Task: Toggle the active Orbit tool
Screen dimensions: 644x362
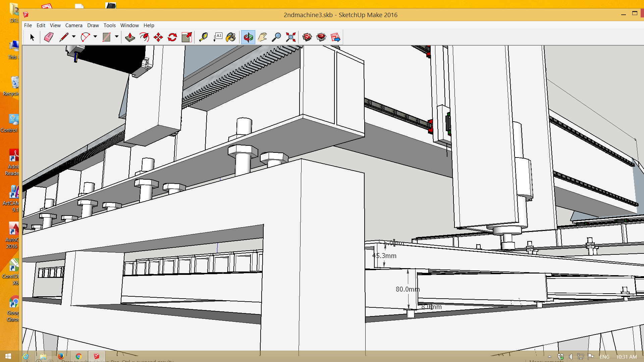Action: [x=248, y=37]
